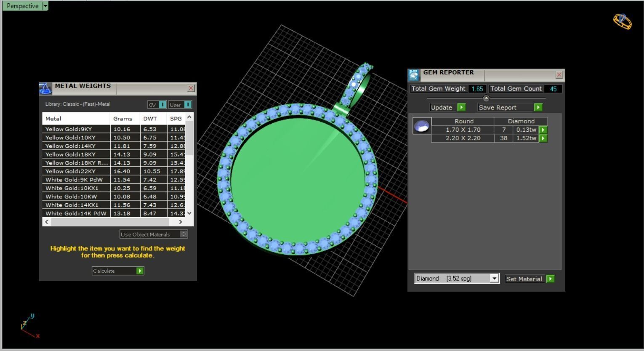644x351 pixels.
Task: Select the White Gold:14KX1 row
Action: point(114,205)
